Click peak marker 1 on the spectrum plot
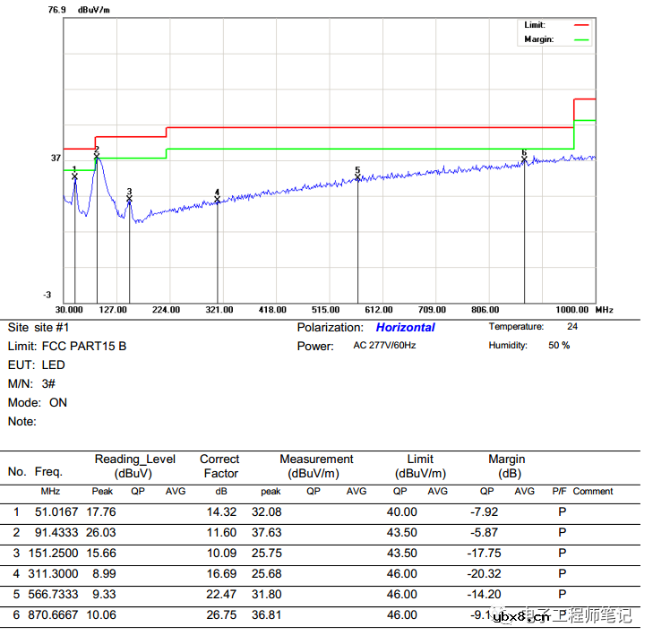The width and height of the screenshot is (653, 644). pyautogui.click(x=74, y=176)
